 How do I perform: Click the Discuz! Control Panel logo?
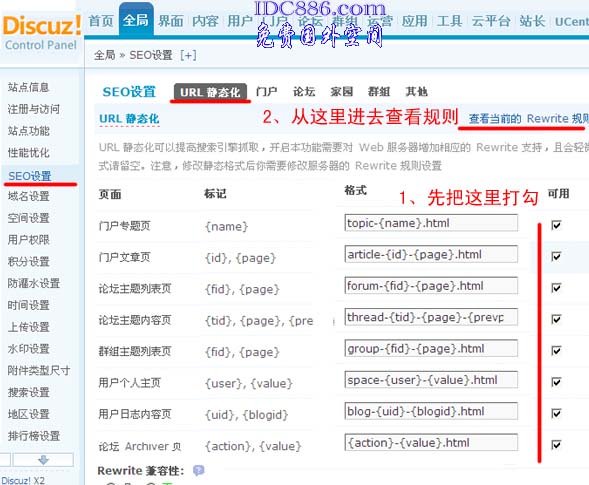click(x=41, y=32)
